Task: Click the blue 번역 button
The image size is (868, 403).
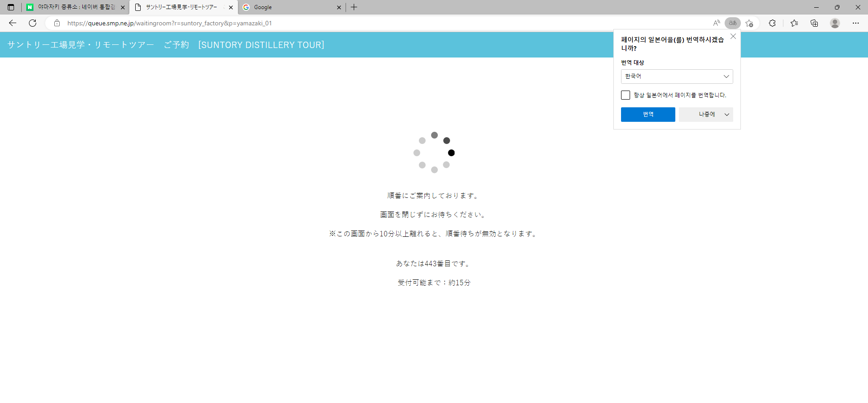Action: pos(648,115)
